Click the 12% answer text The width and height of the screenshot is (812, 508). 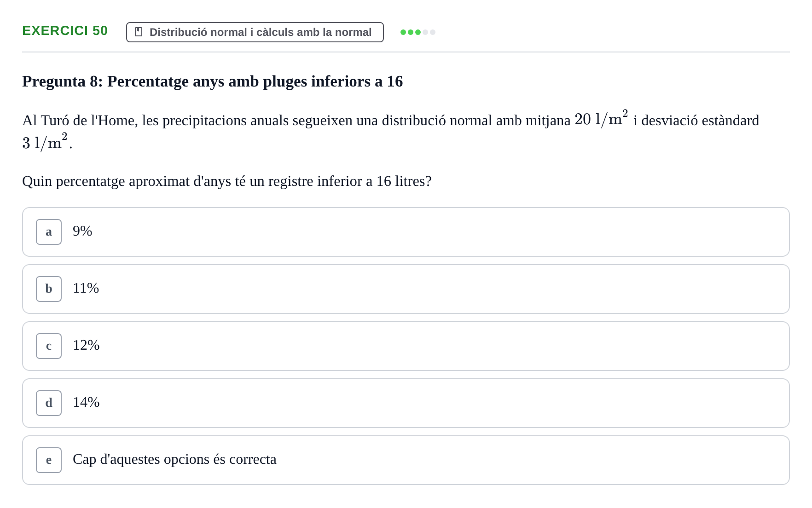(x=86, y=345)
